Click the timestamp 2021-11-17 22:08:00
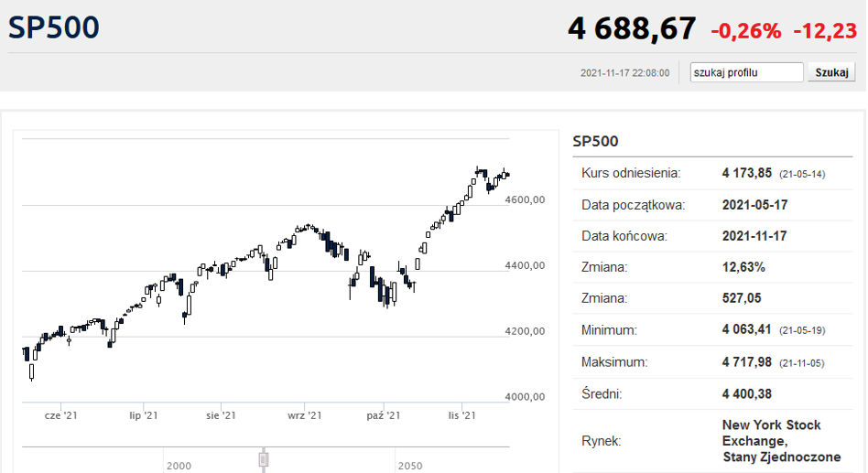The width and height of the screenshot is (868, 473). (x=624, y=73)
